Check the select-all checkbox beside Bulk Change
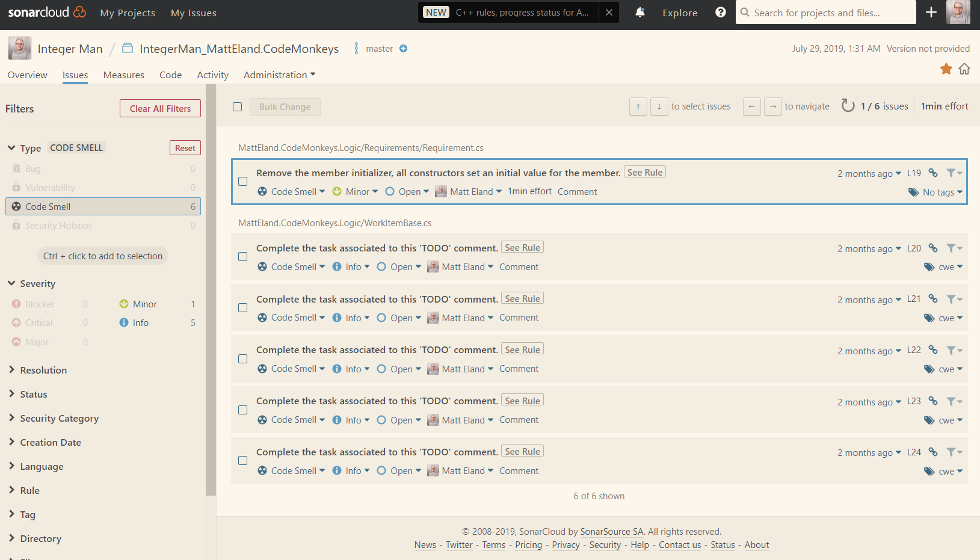This screenshot has height=560, width=980. pos(237,106)
